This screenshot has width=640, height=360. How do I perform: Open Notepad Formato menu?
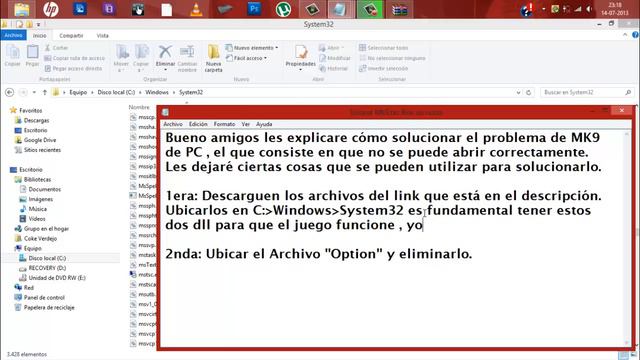(224, 124)
